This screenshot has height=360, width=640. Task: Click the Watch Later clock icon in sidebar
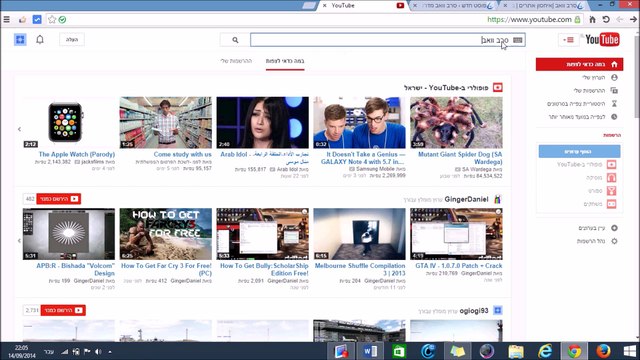[x=614, y=117]
